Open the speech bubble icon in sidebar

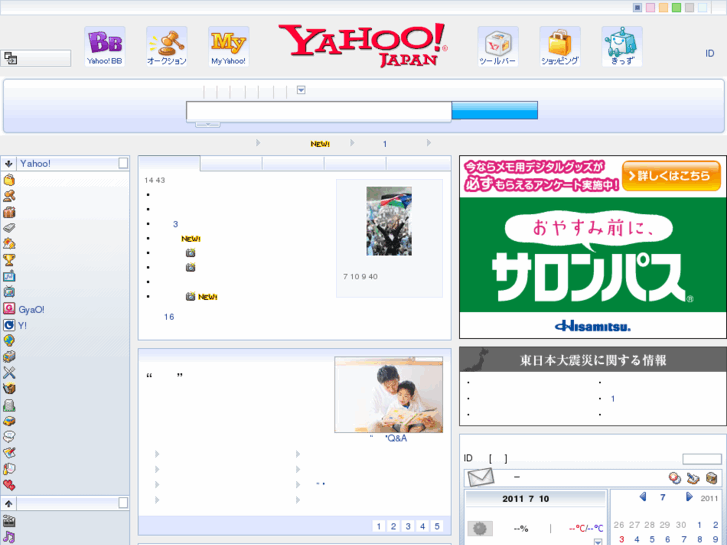click(x=9, y=436)
